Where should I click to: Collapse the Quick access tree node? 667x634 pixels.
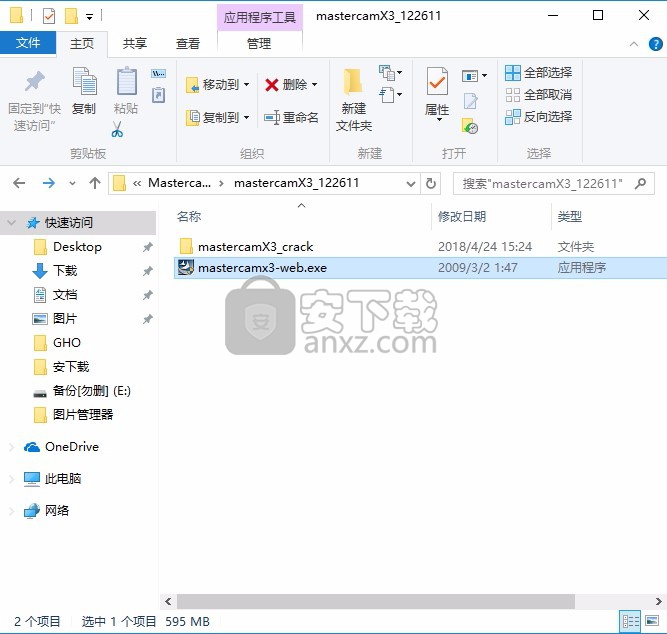click(12, 223)
